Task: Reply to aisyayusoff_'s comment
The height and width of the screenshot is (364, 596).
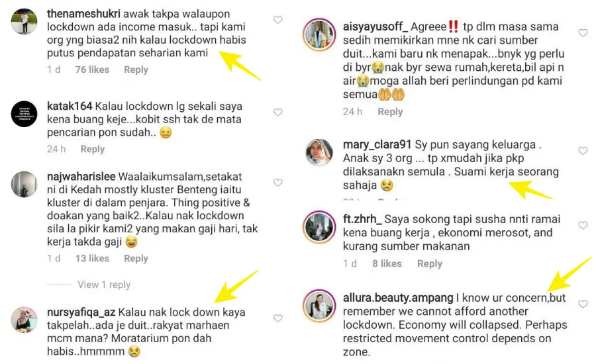Action: (390, 112)
